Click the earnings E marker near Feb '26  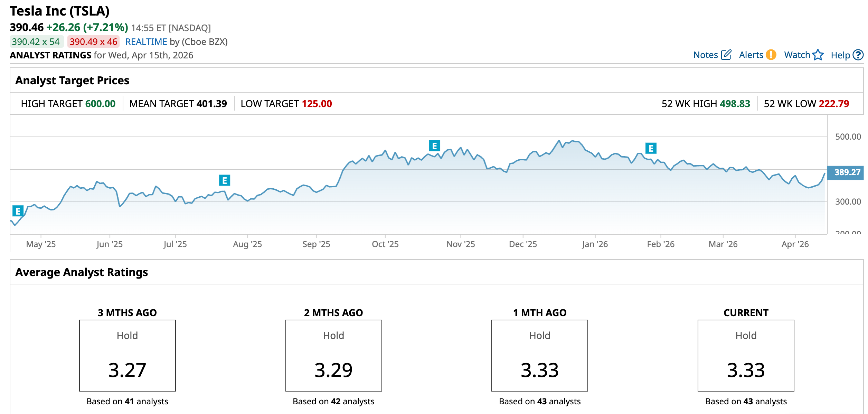point(651,148)
